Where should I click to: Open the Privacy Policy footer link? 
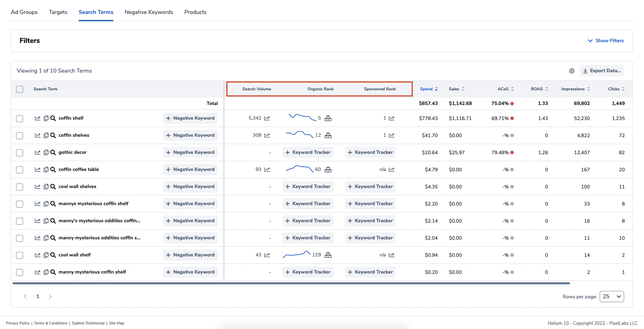(17, 323)
